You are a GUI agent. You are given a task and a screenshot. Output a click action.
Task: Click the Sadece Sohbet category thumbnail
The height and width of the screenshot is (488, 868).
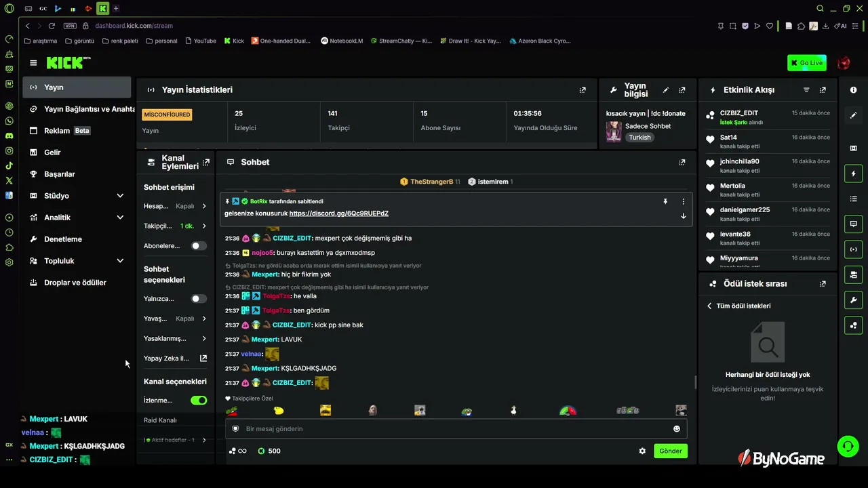[x=614, y=131]
